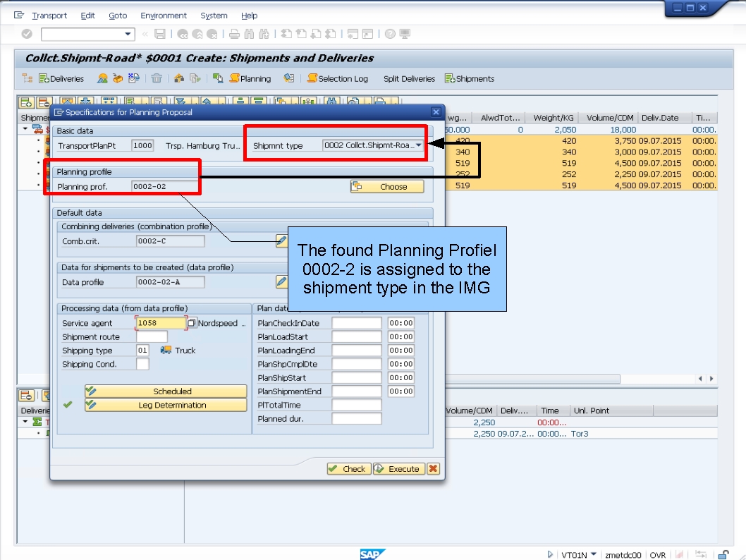Run planning with the Execute button
746x560 pixels.
click(398, 468)
